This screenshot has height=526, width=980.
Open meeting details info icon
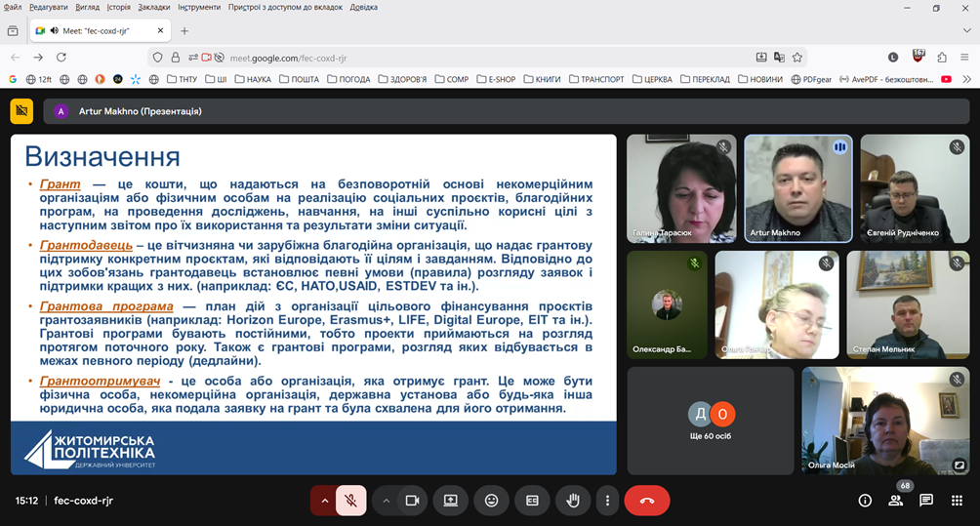865,501
